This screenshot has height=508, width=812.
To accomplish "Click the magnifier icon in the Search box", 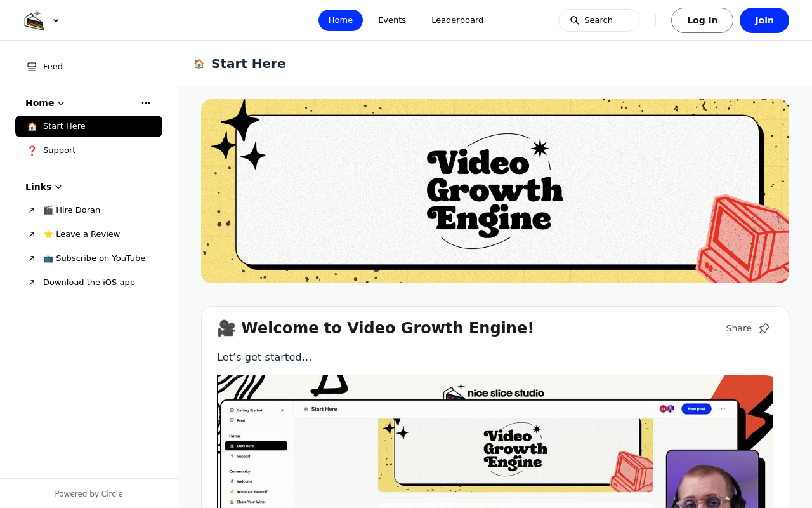I will pos(575,20).
